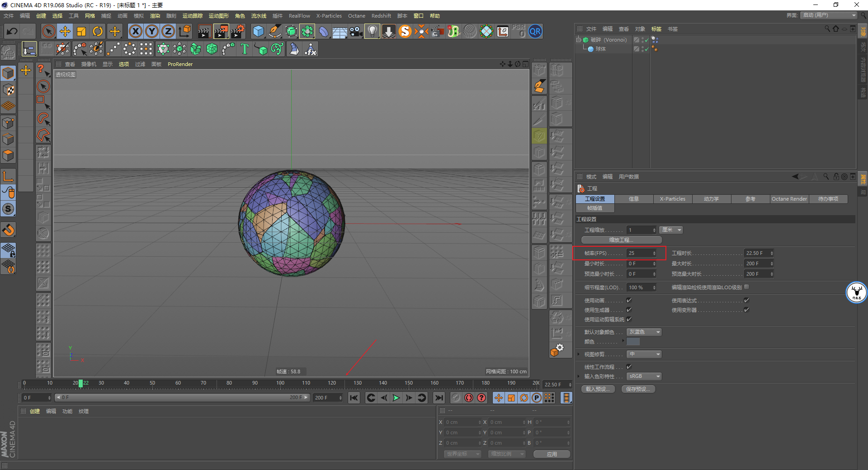Open the 厘米 unit dropdown
This screenshot has height=470, width=868.
tap(671, 230)
